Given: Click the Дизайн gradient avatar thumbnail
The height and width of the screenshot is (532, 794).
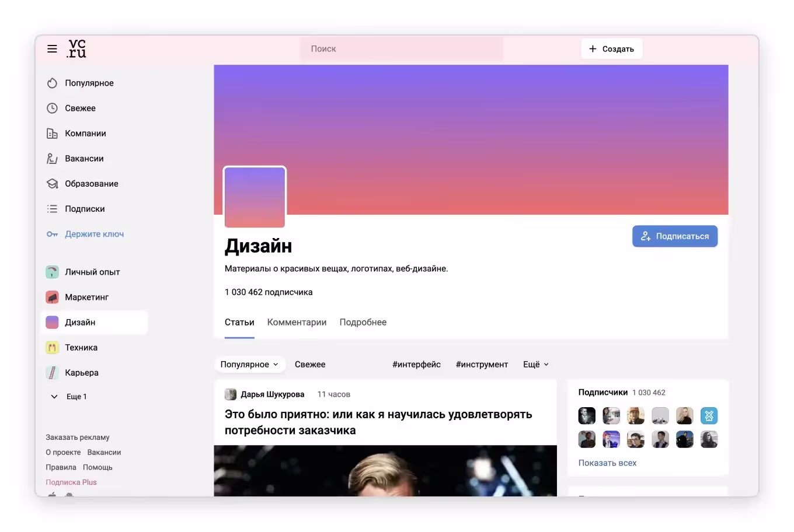Looking at the screenshot, I should pyautogui.click(x=255, y=197).
